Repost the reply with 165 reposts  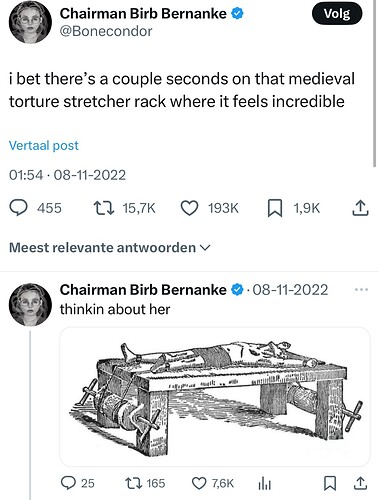(133, 483)
